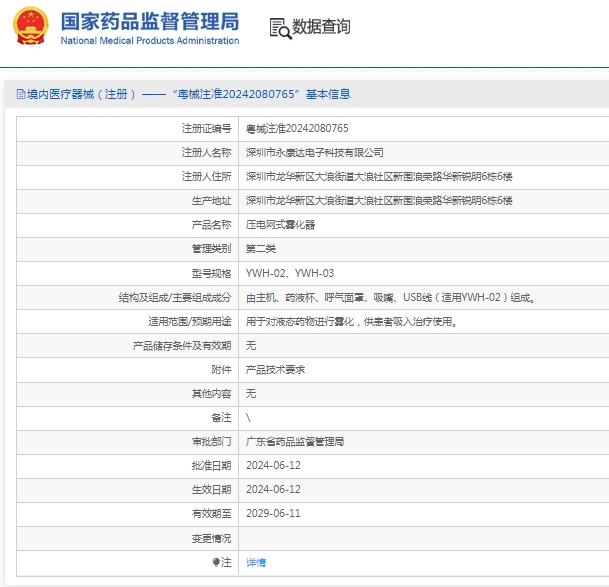Click the bullet icon beside 注
The width and height of the screenshot is (609, 587).
point(216,562)
